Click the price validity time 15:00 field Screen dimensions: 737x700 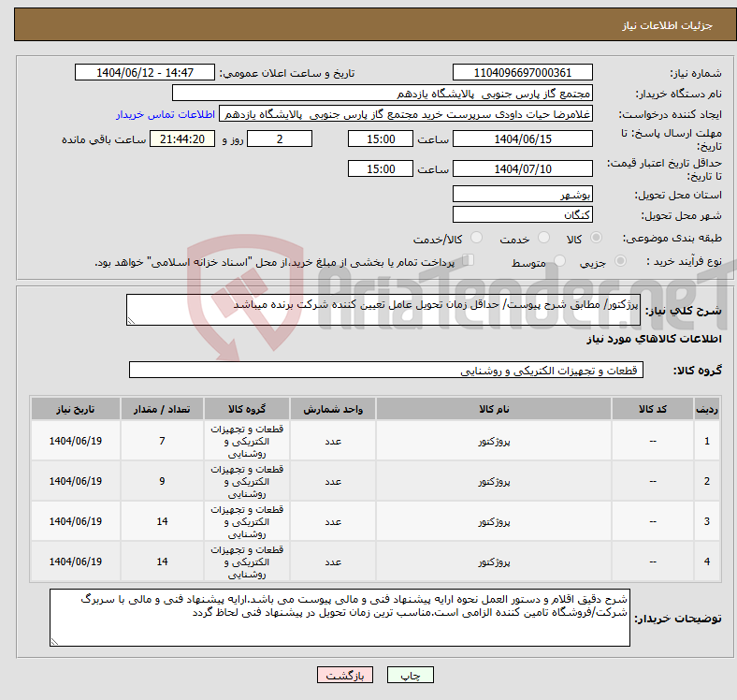point(381,168)
